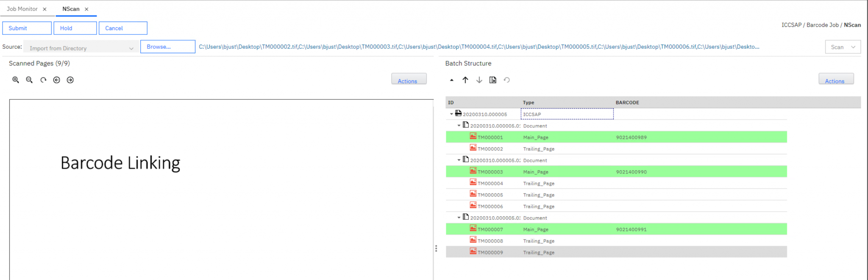This screenshot has width=868, height=280.
Task: Rotate the scanned page clockwise
Action: click(x=43, y=80)
